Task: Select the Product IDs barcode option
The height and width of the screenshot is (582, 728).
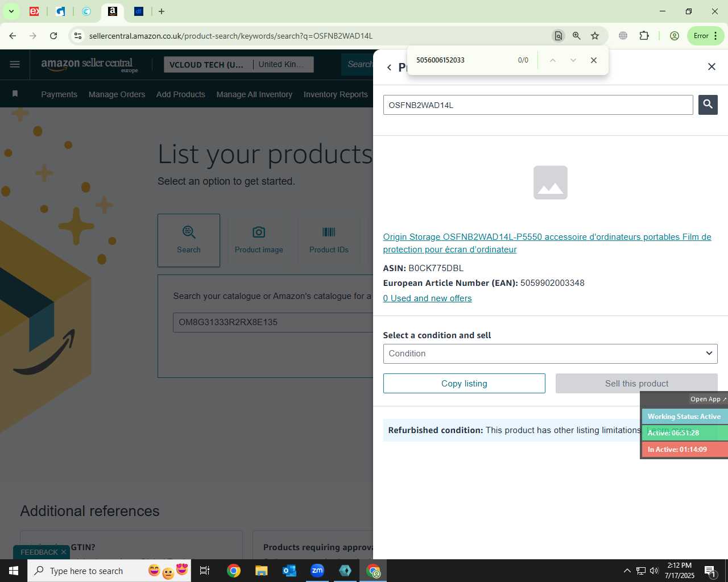Action: coord(329,240)
